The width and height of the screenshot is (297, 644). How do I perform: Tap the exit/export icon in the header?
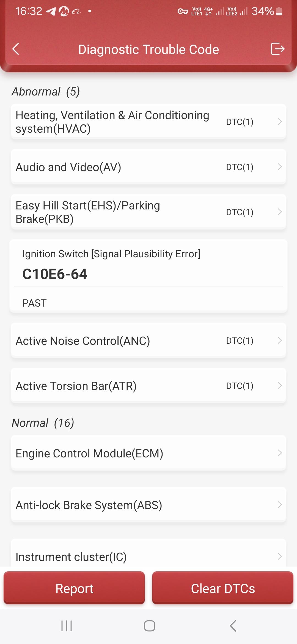tap(277, 49)
